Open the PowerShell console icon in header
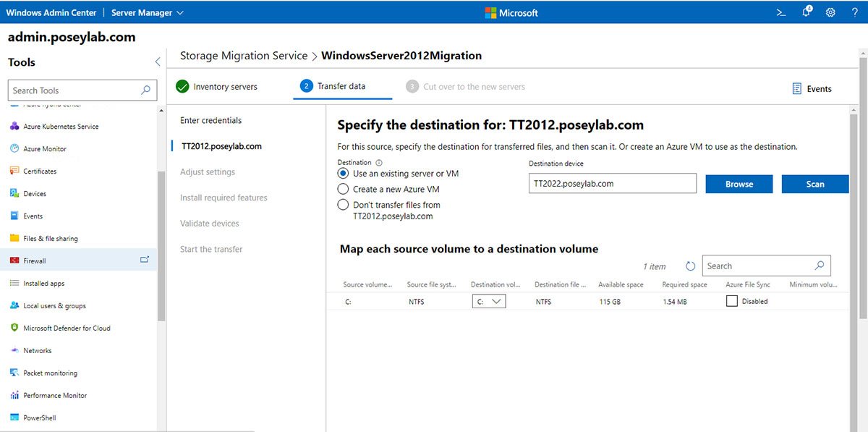The image size is (868, 432). pyautogui.click(x=781, y=12)
